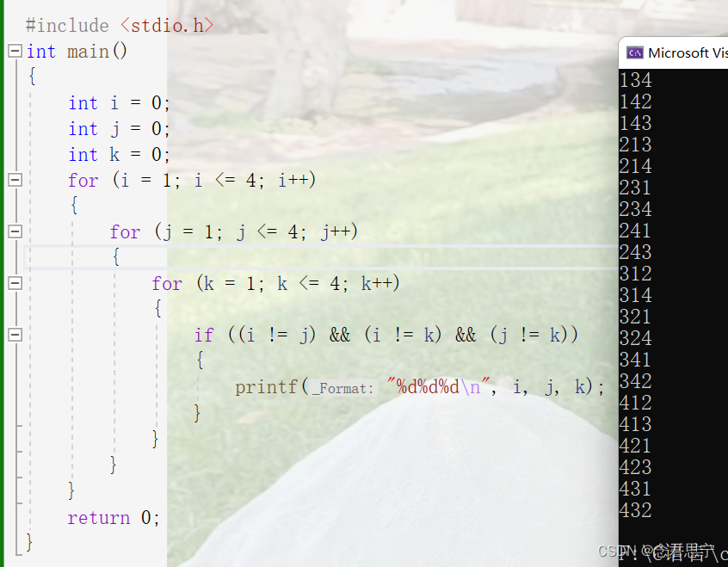Collapse the for loop iterating k

pos(15,283)
